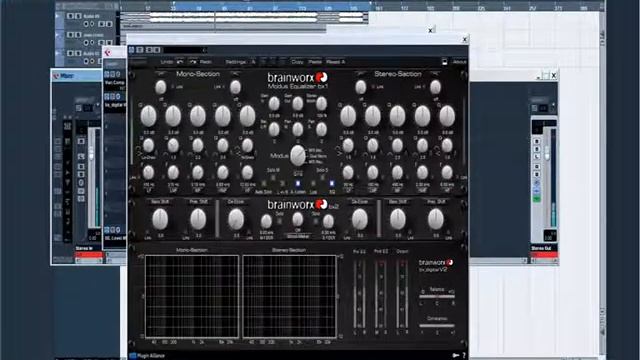Image resolution: width=640 pixels, height=360 pixels.
Task: Click the Reset A button
Action: pyautogui.click(x=336, y=62)
